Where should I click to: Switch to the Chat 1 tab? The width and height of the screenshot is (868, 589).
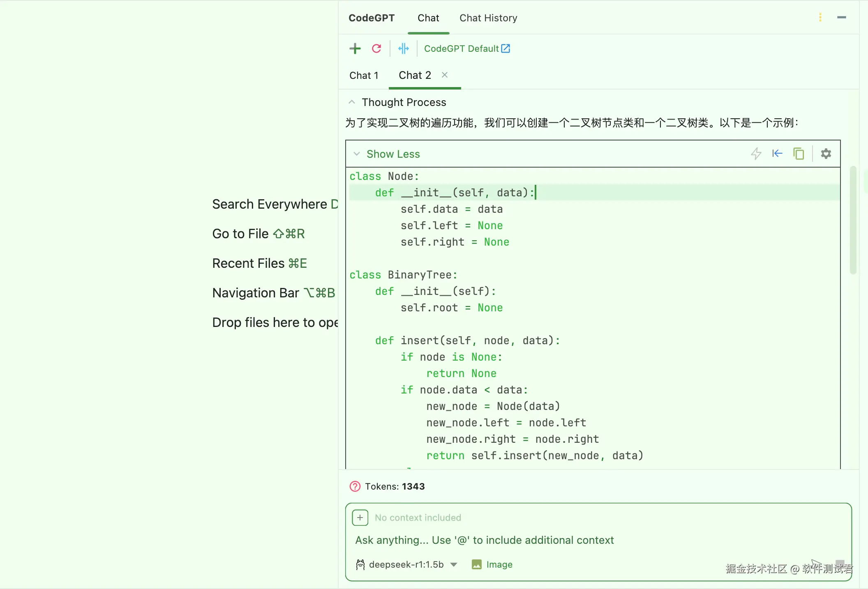click(x=364, y=76)
